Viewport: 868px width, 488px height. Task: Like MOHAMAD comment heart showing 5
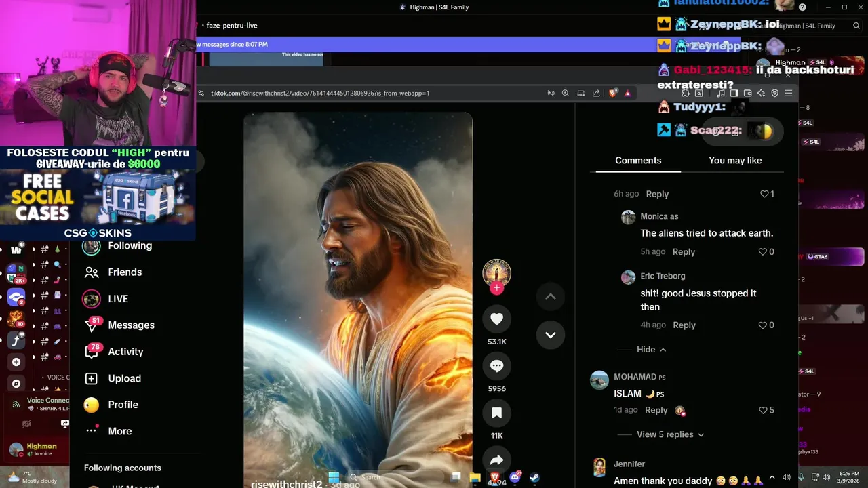(762, 410)
